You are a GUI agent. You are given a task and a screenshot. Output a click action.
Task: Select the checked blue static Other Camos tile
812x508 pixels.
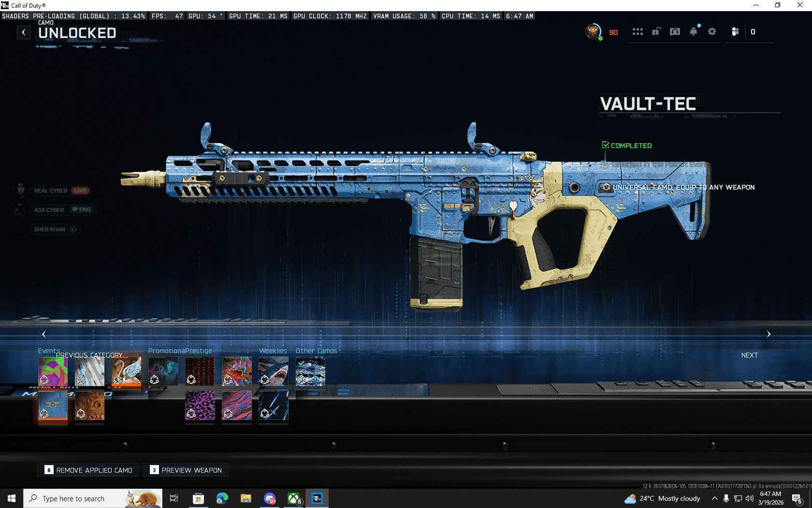coord(310,371)
